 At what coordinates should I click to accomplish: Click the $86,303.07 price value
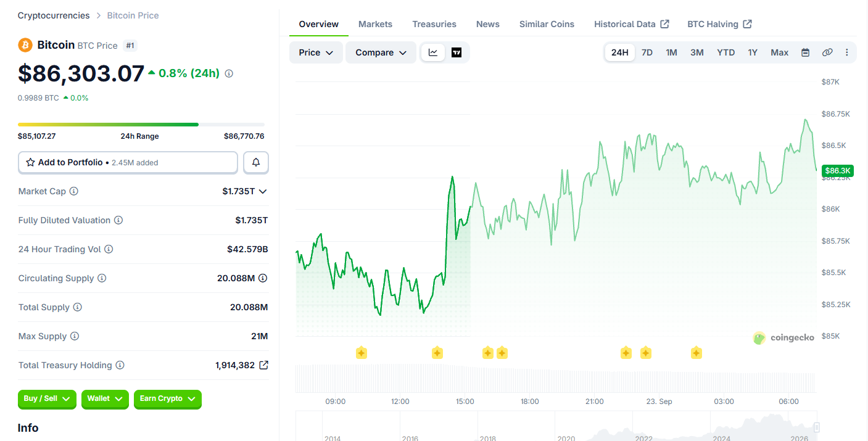point(81,73)
